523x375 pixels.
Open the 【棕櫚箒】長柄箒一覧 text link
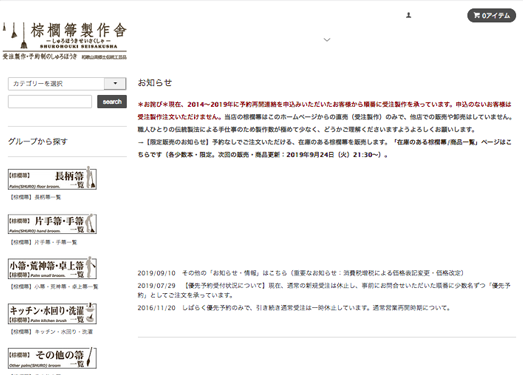[35, 197]
